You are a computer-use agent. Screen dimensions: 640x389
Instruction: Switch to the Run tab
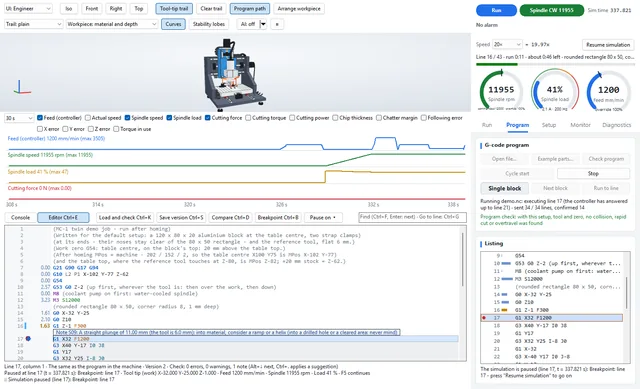pos(487,125)
